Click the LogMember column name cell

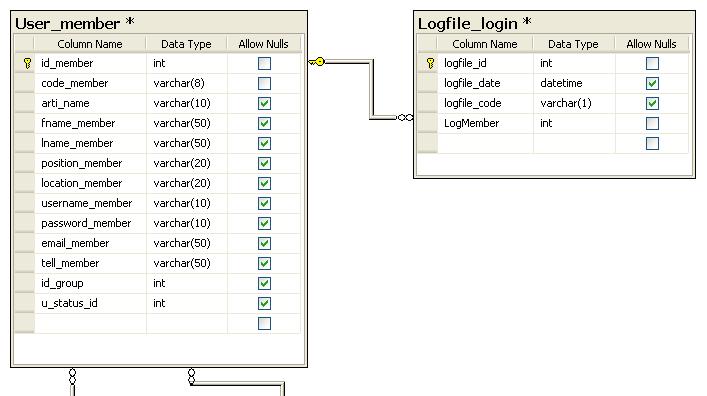tap(485, 124)
